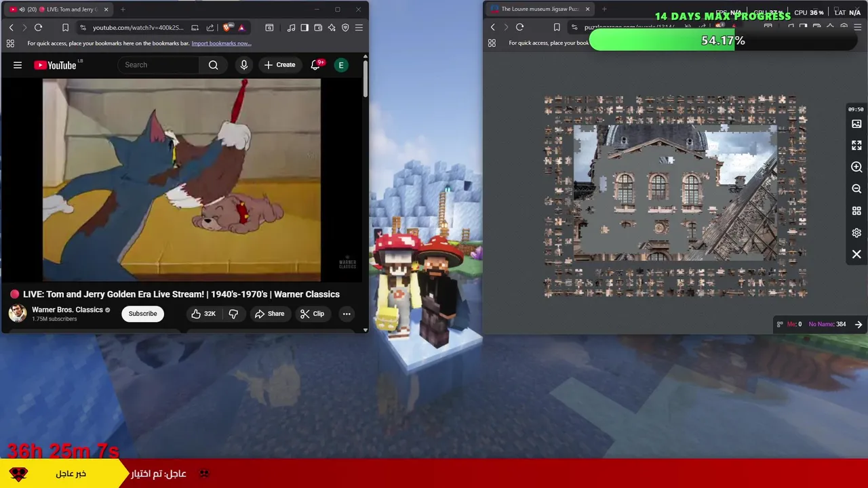868x488 pixels.
Task: Click the YouTube search magnifier button
Action: click(214, 65)
